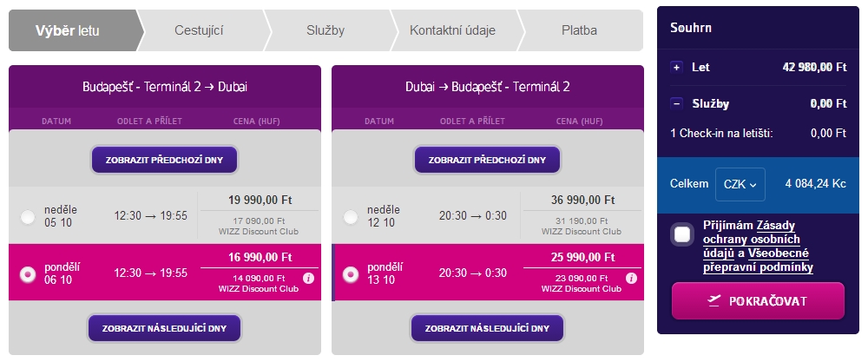868x362 pixels.
Task: Show following days for Budapest to Dubai
Action: point(164,328)
